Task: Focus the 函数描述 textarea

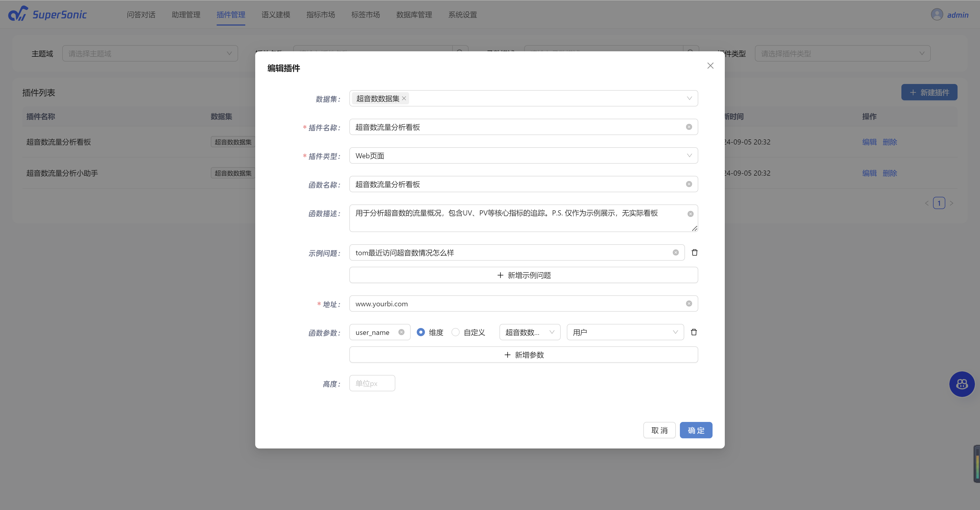Action: pyautogui.click(x=523, y=218)
